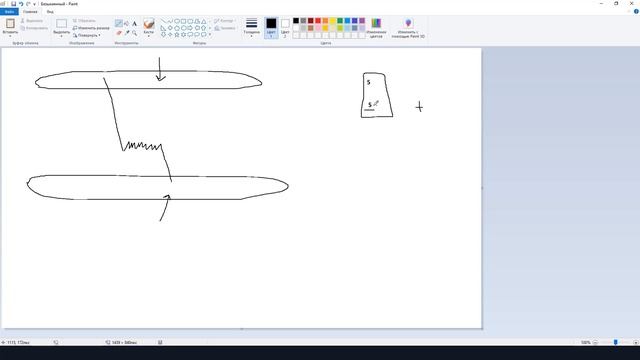Viewport: 640px width, 360px height.
Task: Select the Magnifier zoom tool
Action: pos(134,33)
